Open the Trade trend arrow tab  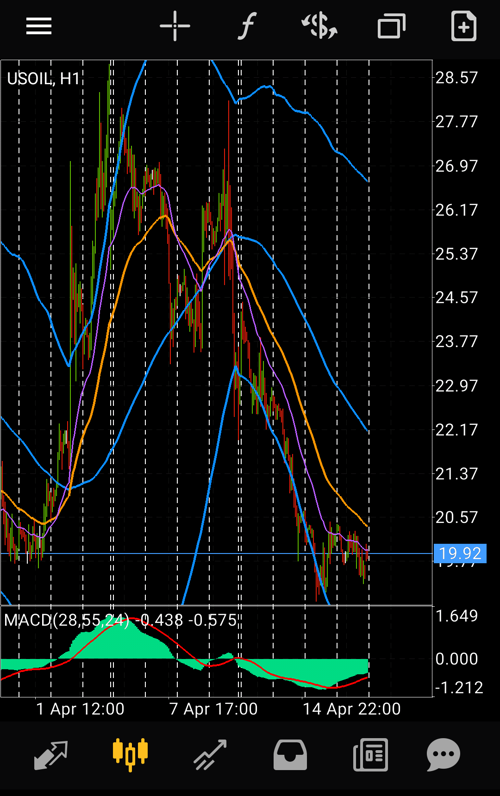coord(210,755)
